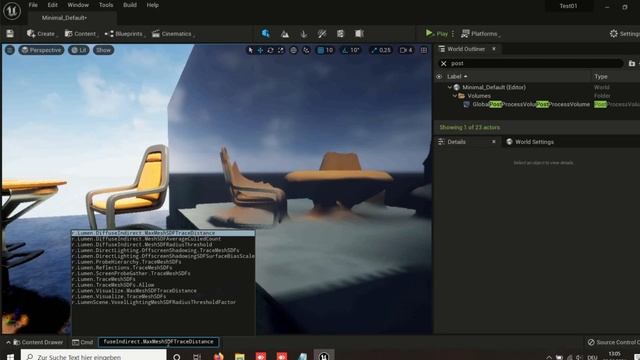Open Firefox from the taskbar
Image resolution: width=640 pixels, height=360 pixels.
click(x=218, y=356)
